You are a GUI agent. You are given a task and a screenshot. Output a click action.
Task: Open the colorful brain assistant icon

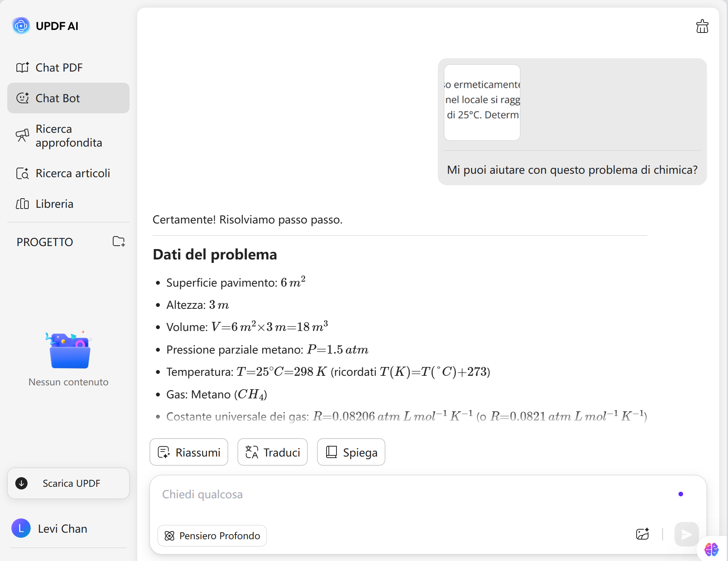pos(711,550)
